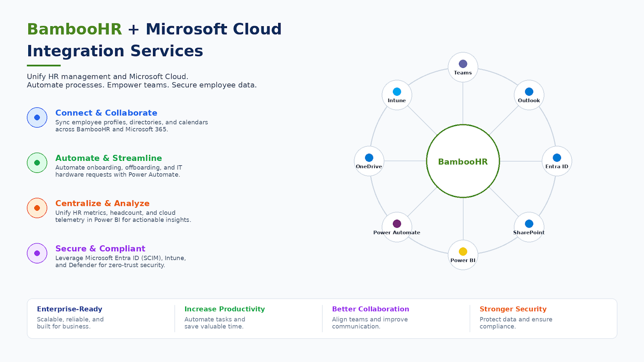Click 'Unify HR management and Microsoft Cloud.' text
The image size is (644, 362).
[x=107, y=76]
